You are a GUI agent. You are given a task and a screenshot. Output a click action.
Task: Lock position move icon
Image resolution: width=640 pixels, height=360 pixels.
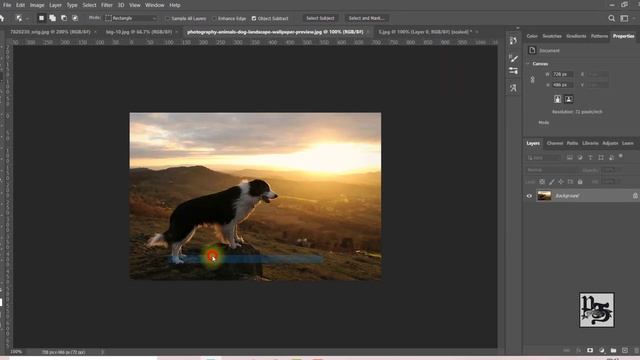pos(561,182)
